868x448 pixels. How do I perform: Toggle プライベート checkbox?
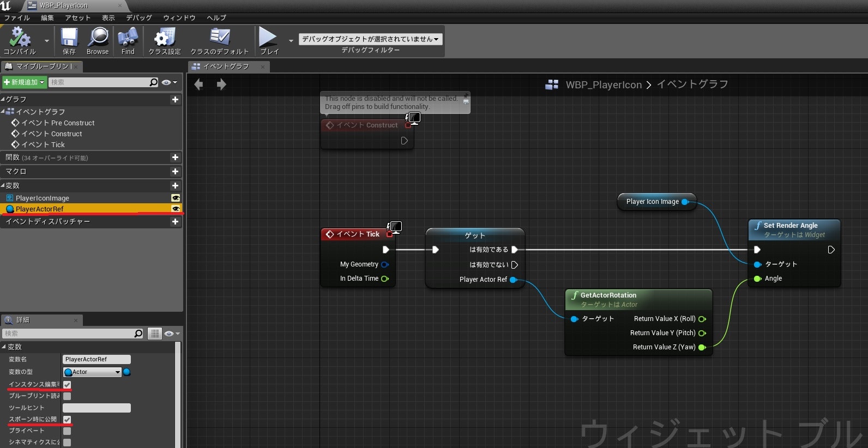[x=67, y=431]
